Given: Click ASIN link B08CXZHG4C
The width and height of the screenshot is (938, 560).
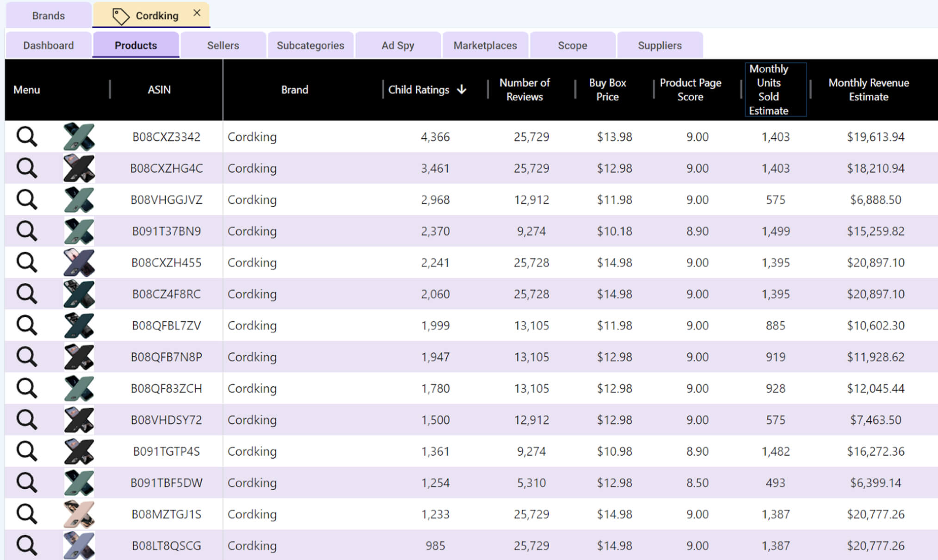Looking at the screenshot, I should pyautogui.click(x=166, y=168).
